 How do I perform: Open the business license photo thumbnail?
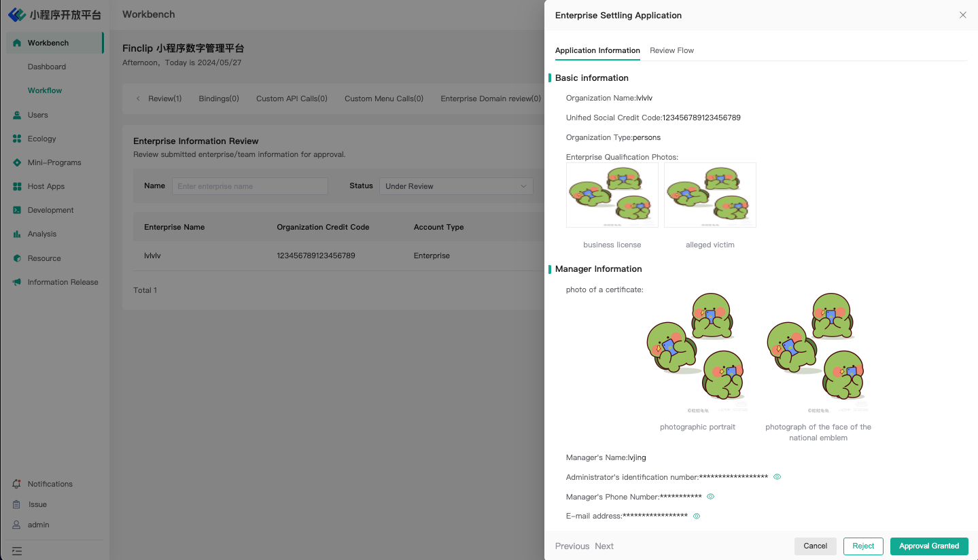click(x=612, y=195)
